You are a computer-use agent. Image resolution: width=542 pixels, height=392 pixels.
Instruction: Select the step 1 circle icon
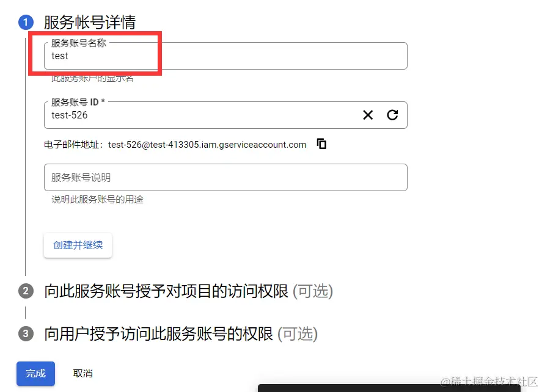26,23
